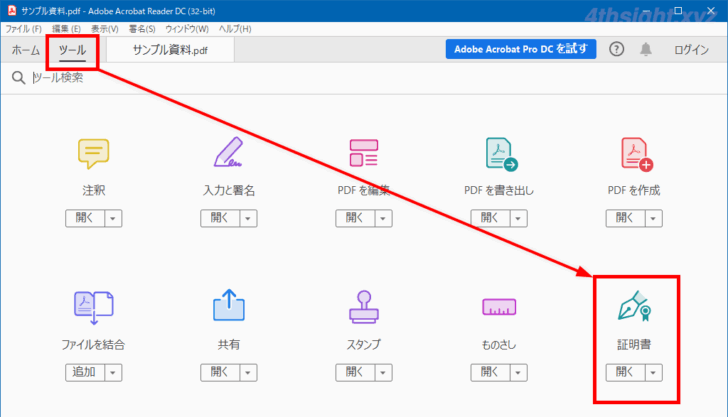The image size is (728, 417).
Task: Click 開く under 注釈
Action: (85, 218)
